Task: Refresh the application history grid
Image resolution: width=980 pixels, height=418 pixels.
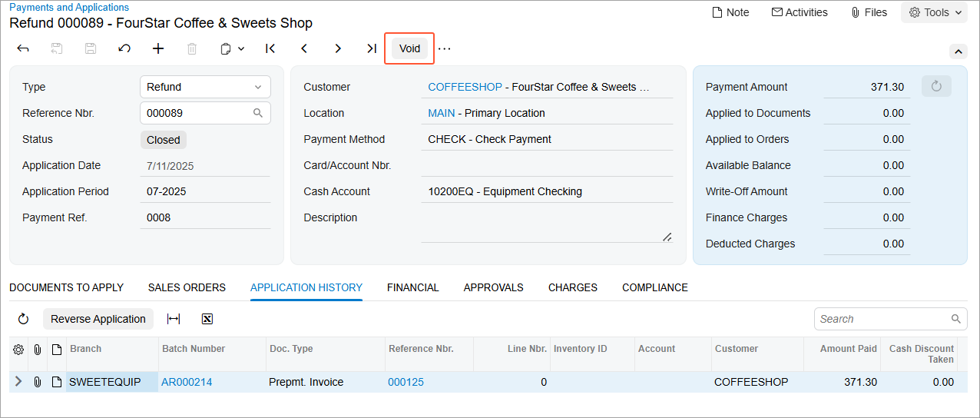Action: 23,319
